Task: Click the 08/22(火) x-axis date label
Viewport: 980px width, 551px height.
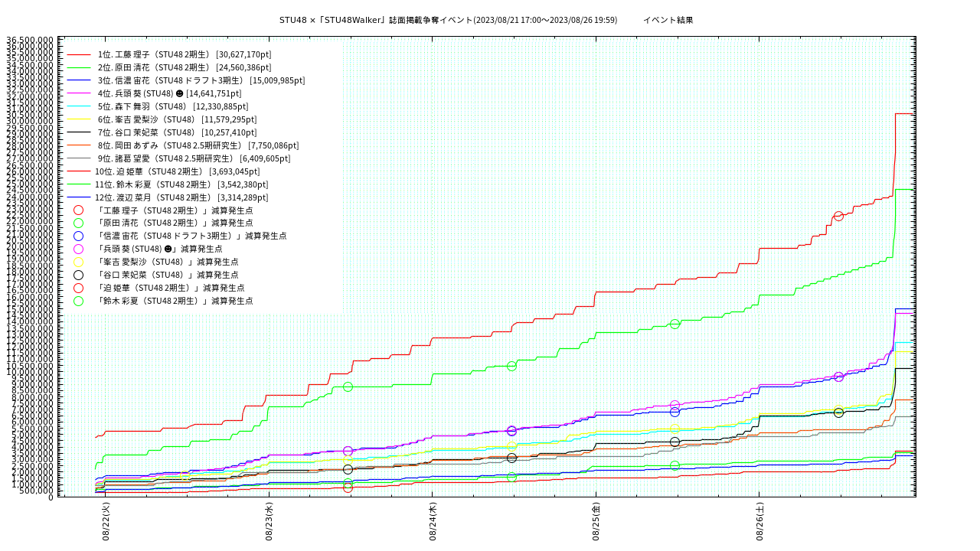Action: (106, 522)
